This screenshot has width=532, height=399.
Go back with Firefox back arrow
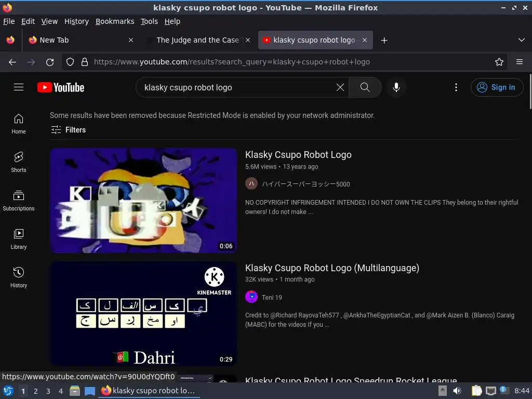12,62
